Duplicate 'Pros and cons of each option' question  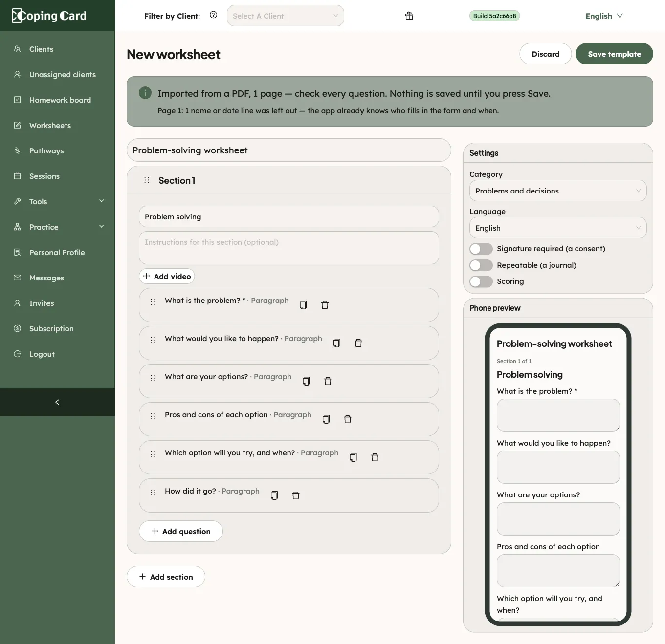(x=326, y=419)
